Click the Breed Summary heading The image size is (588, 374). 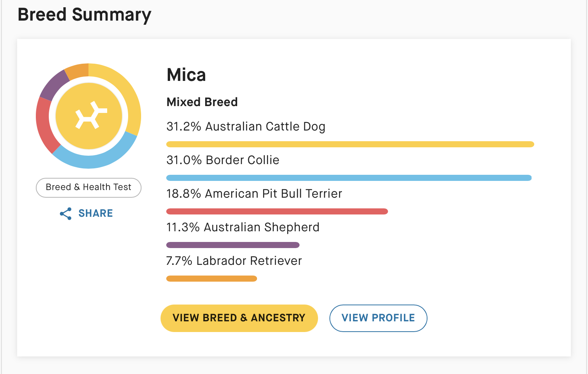(x=84, y=15)
